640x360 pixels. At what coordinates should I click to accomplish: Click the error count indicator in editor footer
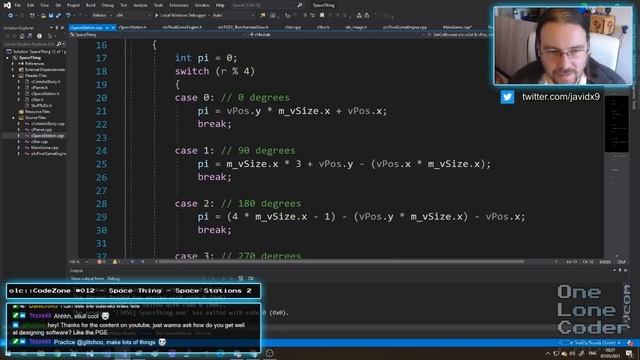tap(101, 262)
